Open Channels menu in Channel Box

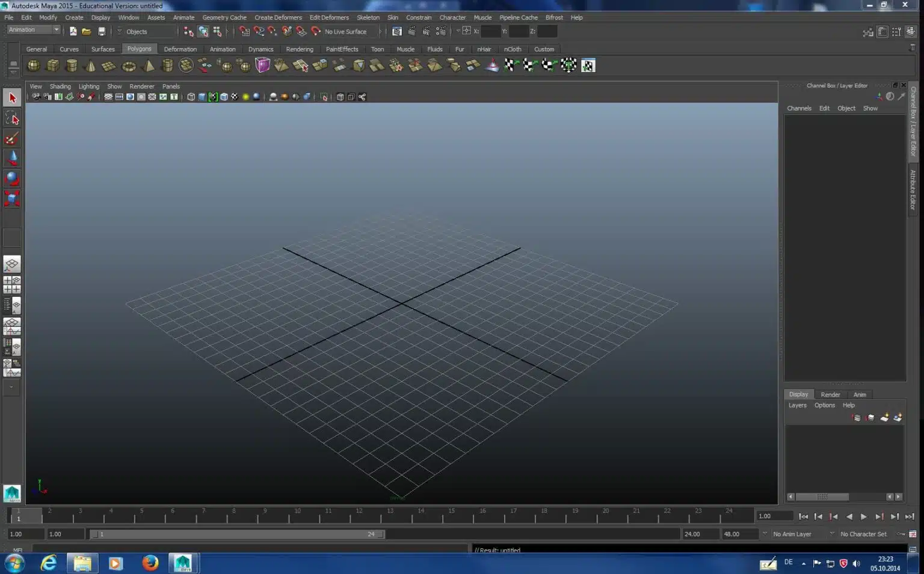(799, 108)
